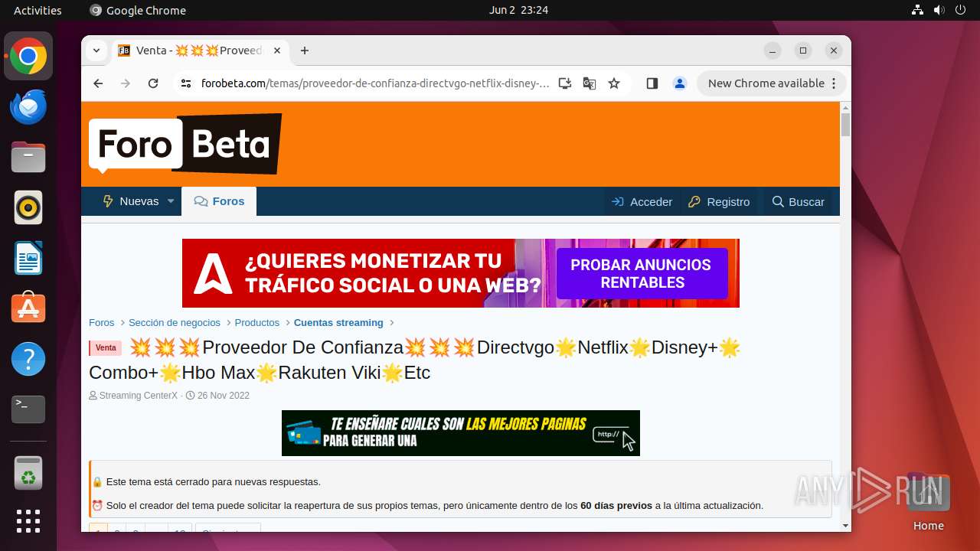
Task: Open Activities overview
Action: tap(38, 10)
